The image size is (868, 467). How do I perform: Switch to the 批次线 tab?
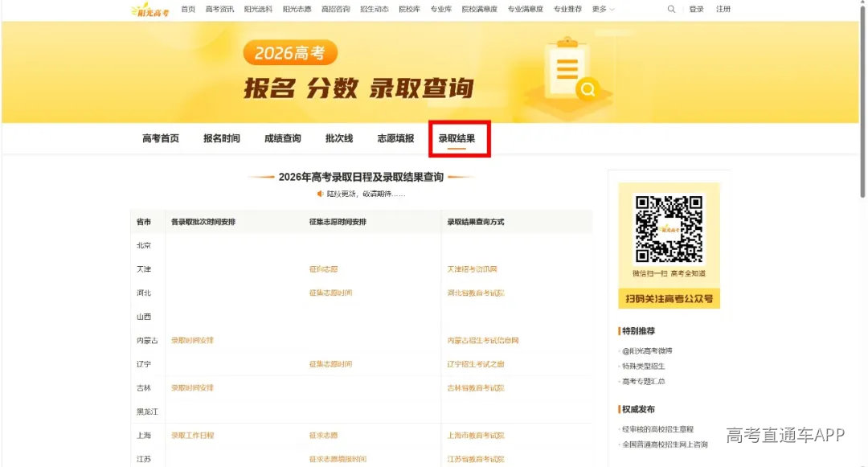click(339, 138)
